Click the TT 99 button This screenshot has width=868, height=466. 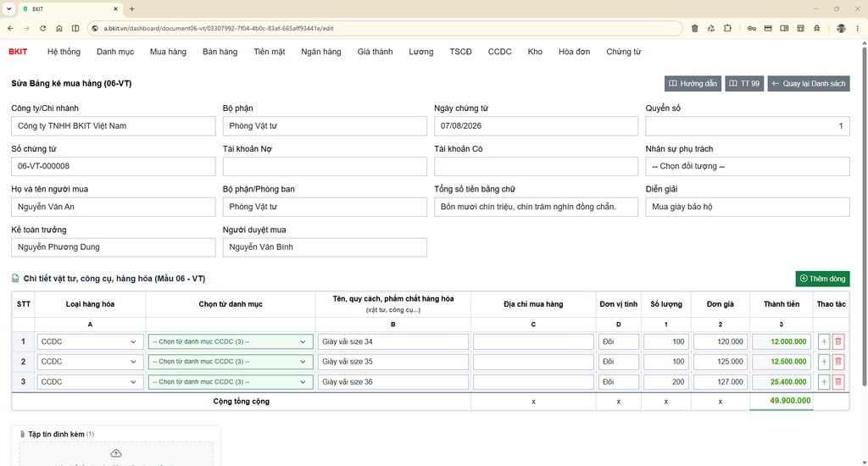pos(744,84)
